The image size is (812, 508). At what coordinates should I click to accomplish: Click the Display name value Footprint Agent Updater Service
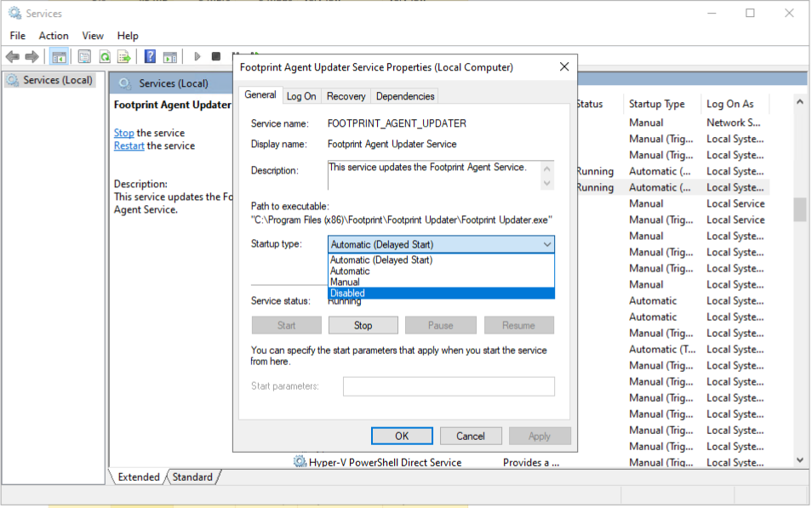(x=392, y=144)
